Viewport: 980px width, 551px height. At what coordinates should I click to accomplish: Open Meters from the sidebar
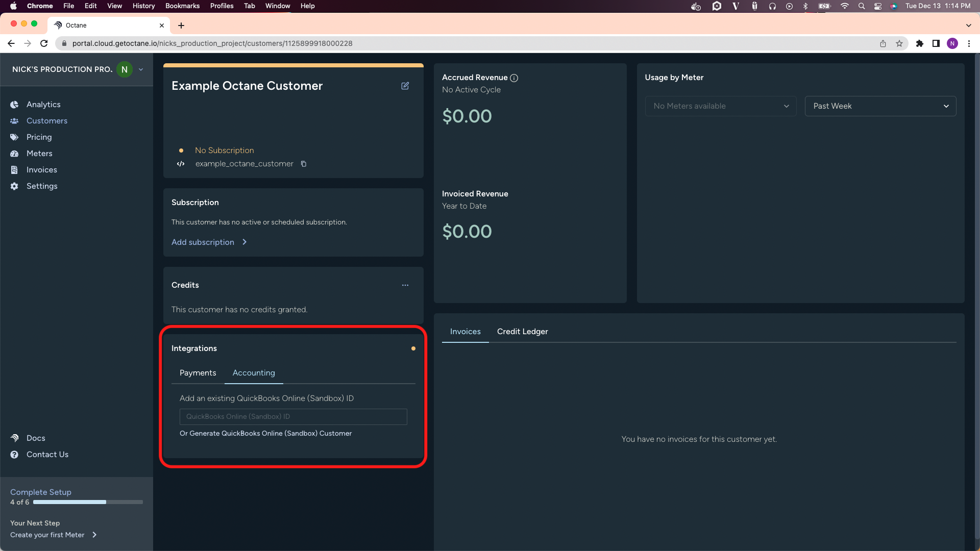pos(39,154)
